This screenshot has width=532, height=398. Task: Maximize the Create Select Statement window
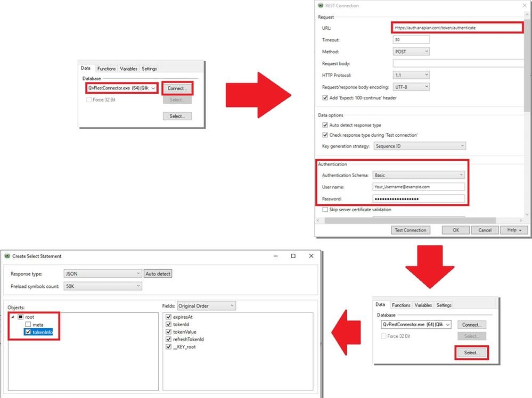pos(293,256)
